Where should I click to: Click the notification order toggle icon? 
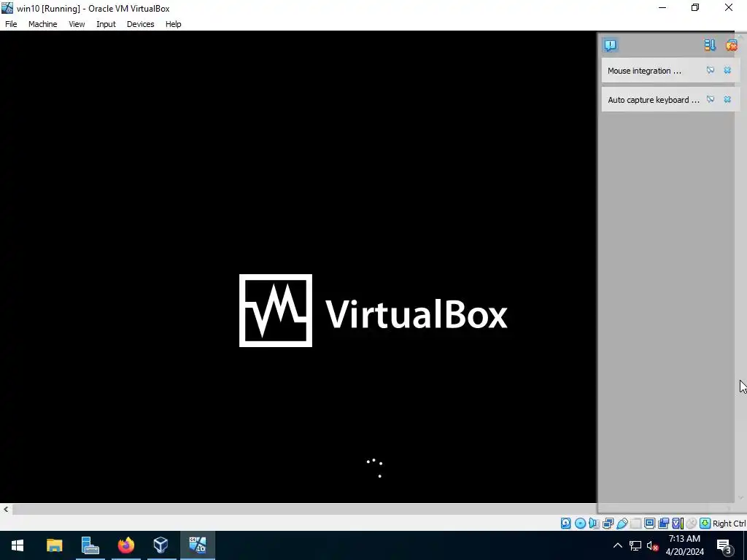click(710, 45)
